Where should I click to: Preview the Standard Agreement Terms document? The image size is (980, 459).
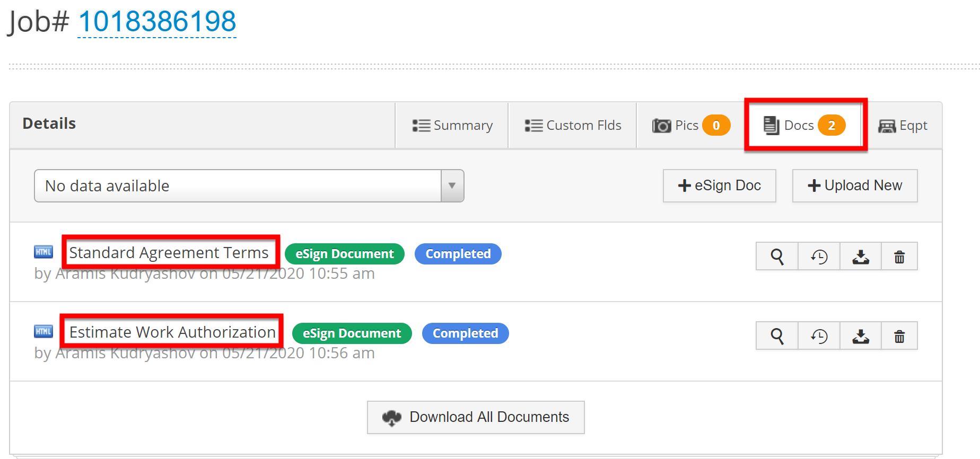[777, 257]
